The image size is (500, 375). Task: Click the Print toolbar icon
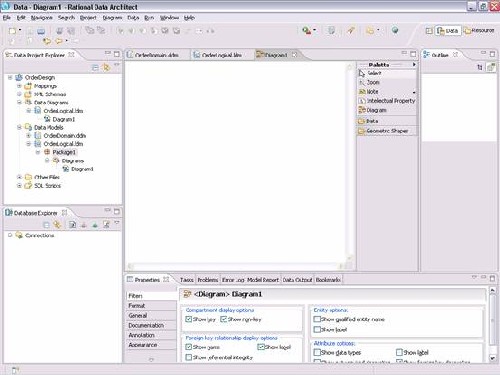[41, 31]
